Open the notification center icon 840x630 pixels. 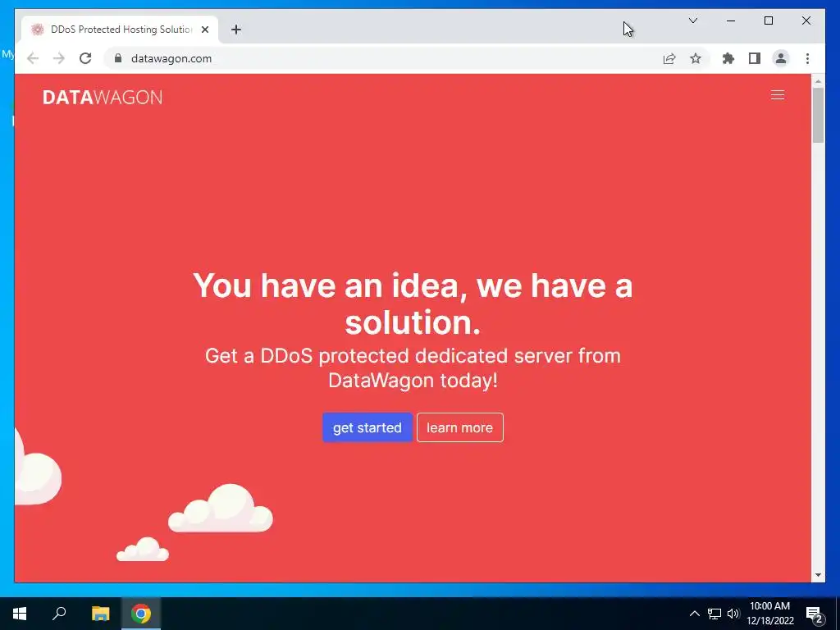(x=815, y=614)
